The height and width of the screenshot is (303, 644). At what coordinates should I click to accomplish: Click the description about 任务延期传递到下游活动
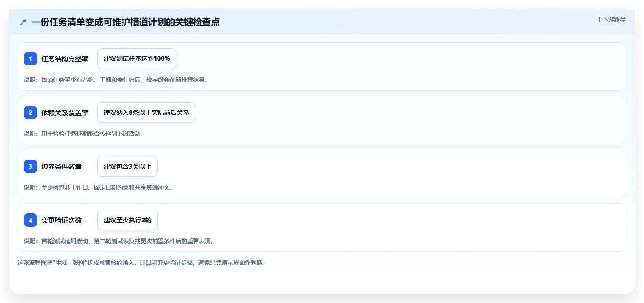(x=83, y=134)
